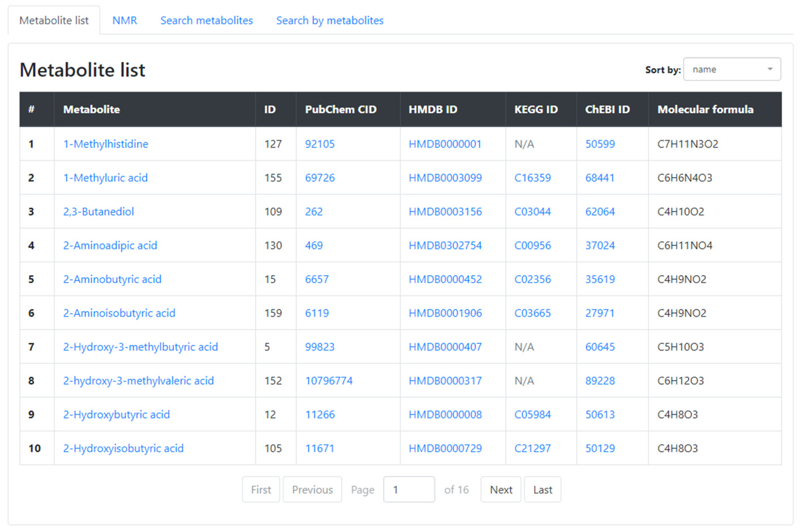The image size is (801, 532).
Task: Open ChEBI ID 50599 link
Action: tap(600, 144)
